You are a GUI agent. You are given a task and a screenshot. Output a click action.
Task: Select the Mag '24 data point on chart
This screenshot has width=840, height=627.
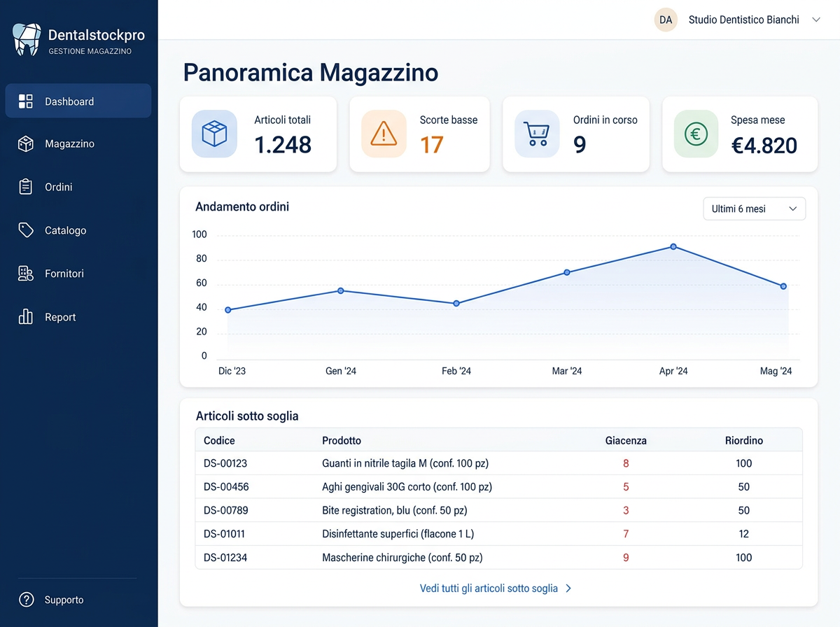(783, 286)
